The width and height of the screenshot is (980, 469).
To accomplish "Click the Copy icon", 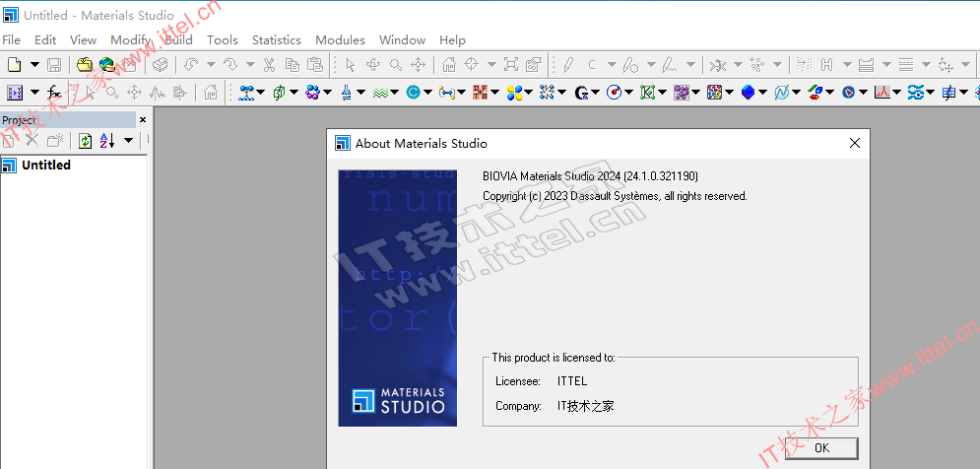I will tap(292, 64).
